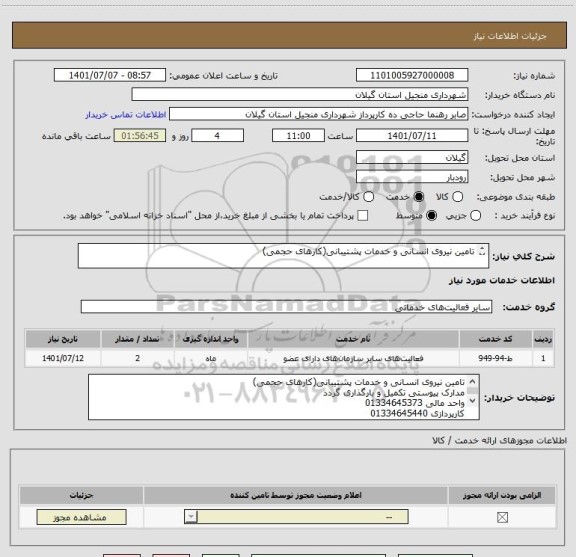Choose the متوسط purchase type radio
Viewport: 576px width, 557px height.
tap(431, 216)
